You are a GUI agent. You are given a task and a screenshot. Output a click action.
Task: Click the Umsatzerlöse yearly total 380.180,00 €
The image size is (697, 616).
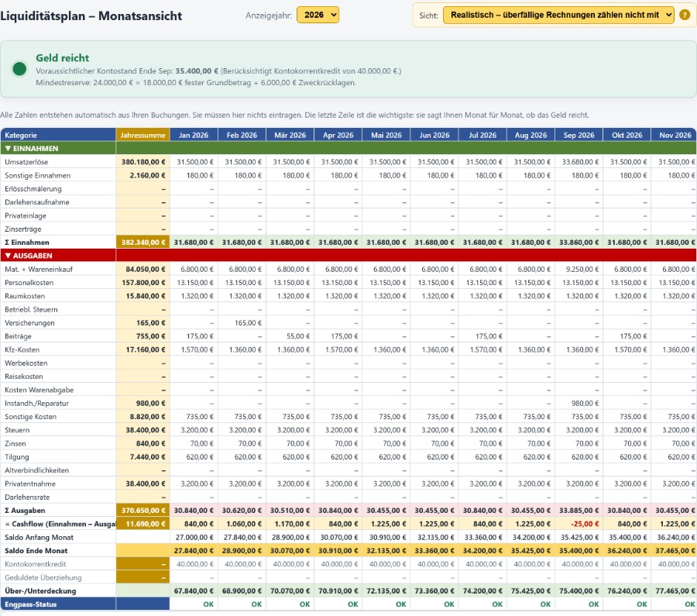coord(143,162)
